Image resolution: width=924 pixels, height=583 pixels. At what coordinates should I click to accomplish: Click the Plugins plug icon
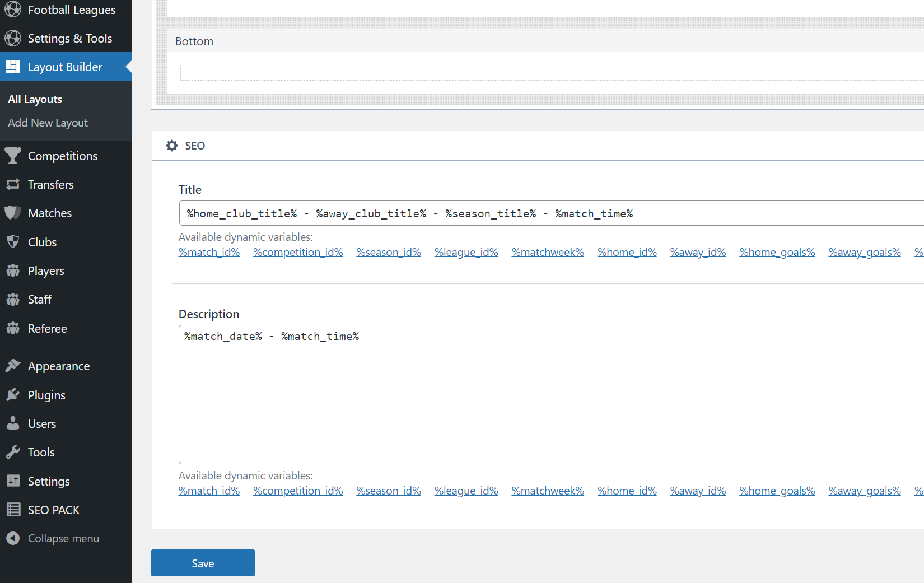13,395
